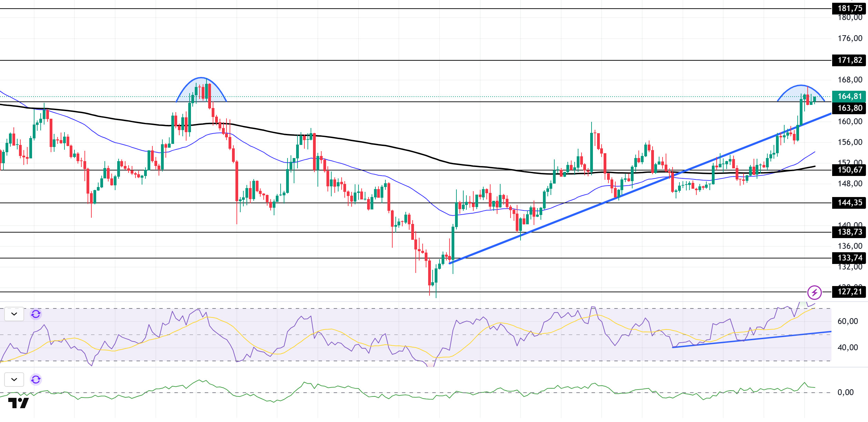
Task: Select the 138,73 price level label
Action: pos(849,232)
